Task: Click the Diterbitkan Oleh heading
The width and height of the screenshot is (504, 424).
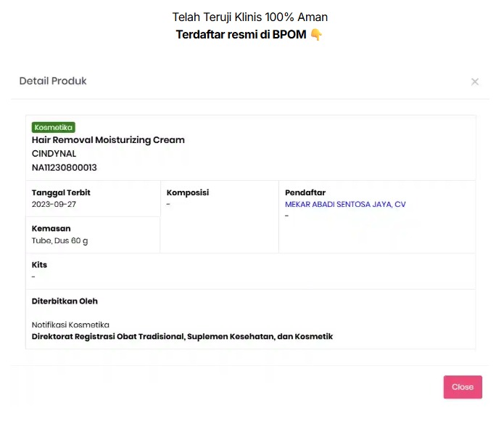Action: [65, 301]
